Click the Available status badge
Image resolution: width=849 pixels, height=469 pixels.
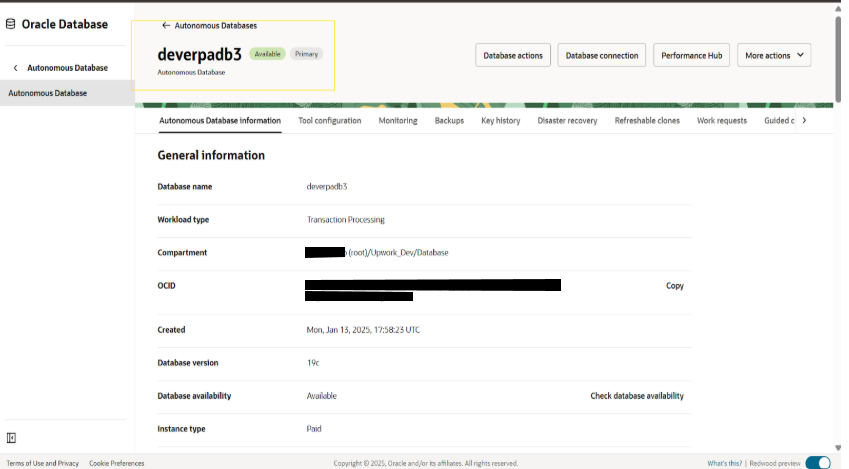[x=267, y=54]
